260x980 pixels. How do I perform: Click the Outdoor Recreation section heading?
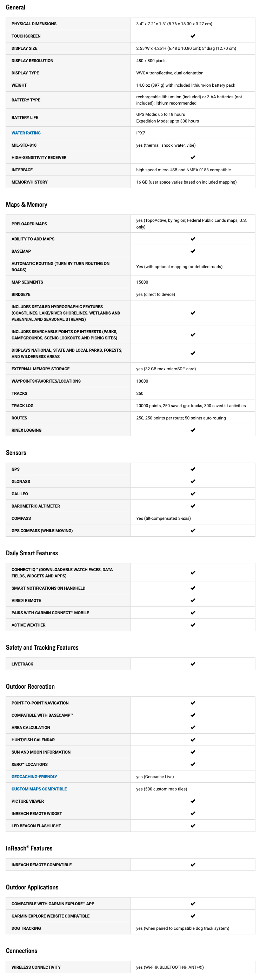tap(31, 686)
